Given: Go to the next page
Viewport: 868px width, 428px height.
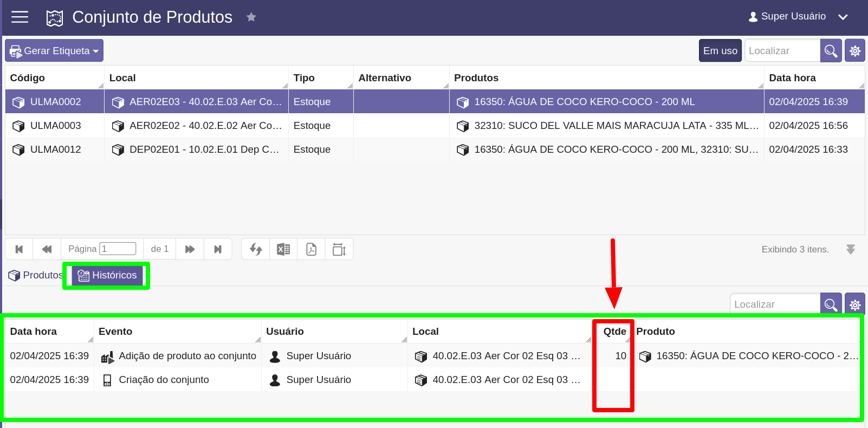Looking at the screenshot, I should [190, 249].
